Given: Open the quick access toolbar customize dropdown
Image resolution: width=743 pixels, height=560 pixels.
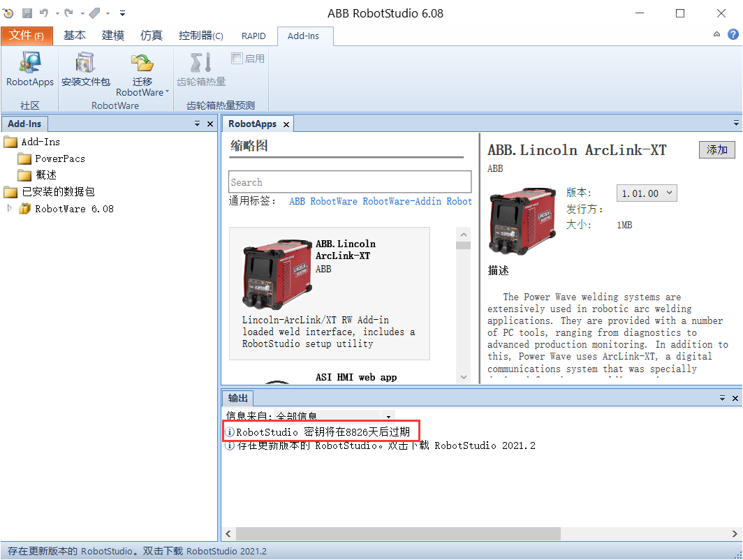Looking at the screenshot, I should tap(122, 13).
